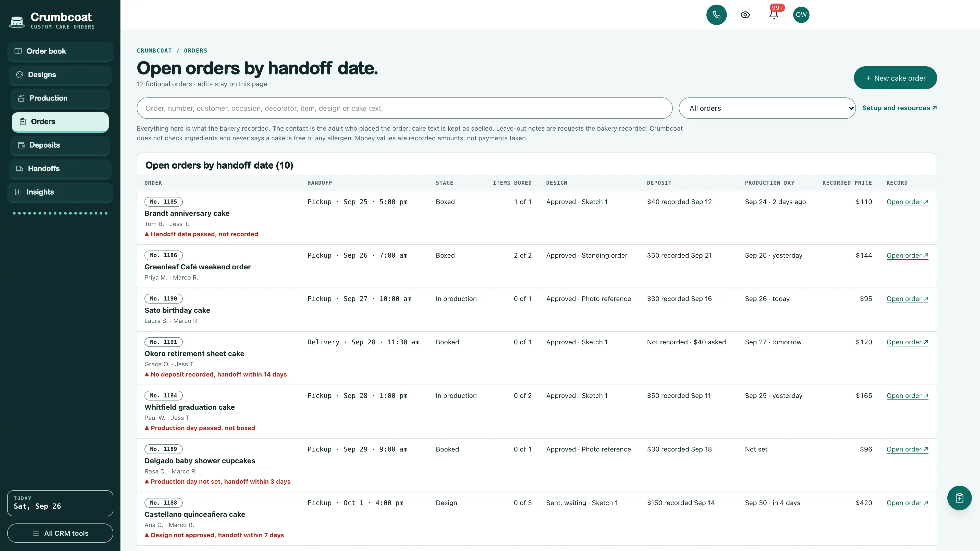980x551 pixels.
Task: Click the Orders breadcrumb link
Action: click(x=195, y=51)
